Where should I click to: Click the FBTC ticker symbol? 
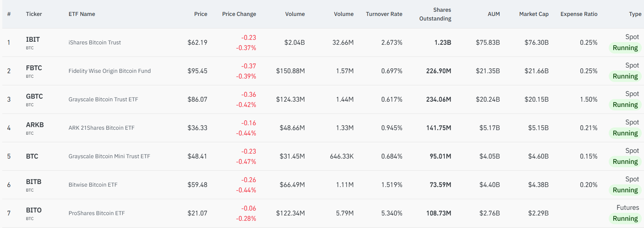pyautogui.click(x=34, y=68)
